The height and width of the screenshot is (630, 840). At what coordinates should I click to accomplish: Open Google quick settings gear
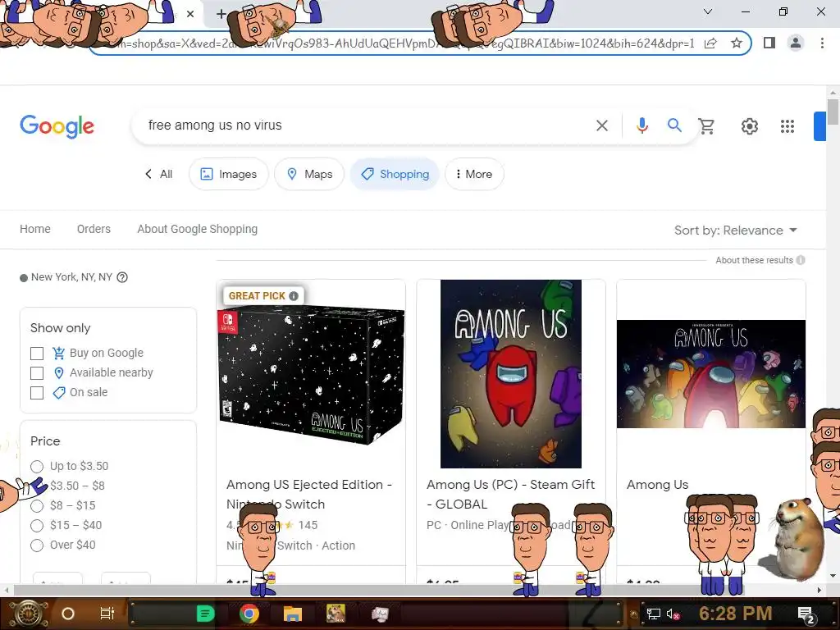[750, 126]
